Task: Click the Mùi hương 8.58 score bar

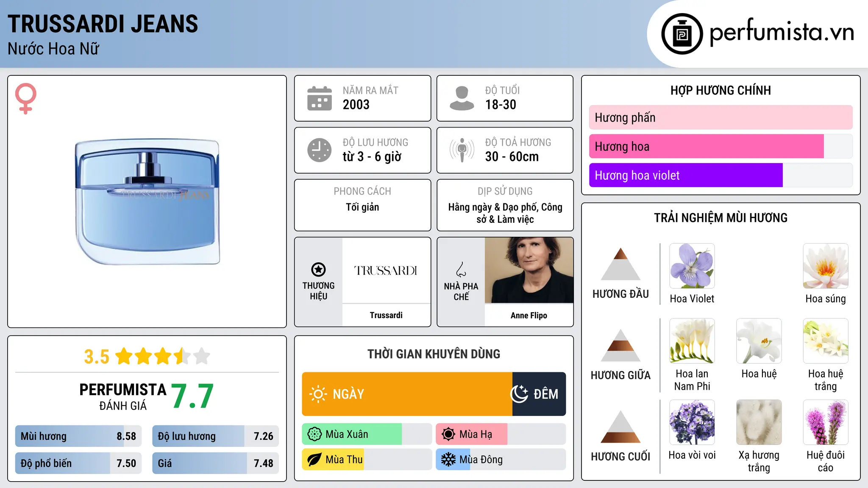Action: (78, 436)
